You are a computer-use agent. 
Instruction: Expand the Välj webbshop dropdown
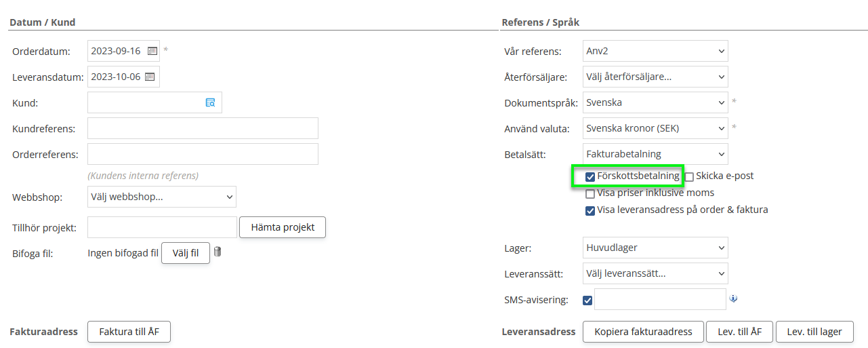pyautogui.click(x=162, y=197)
